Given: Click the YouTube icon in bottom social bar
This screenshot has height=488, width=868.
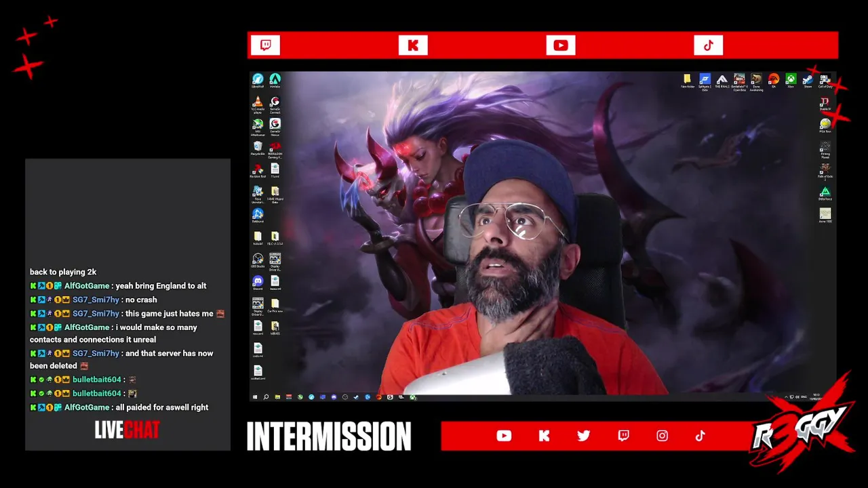Looking at the screenshot, I should point(504,436).
